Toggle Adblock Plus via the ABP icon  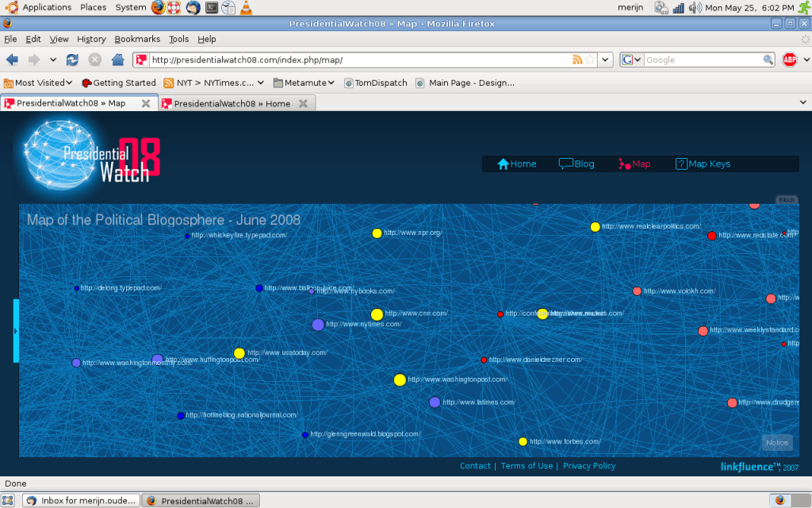(x=790, y=59)
